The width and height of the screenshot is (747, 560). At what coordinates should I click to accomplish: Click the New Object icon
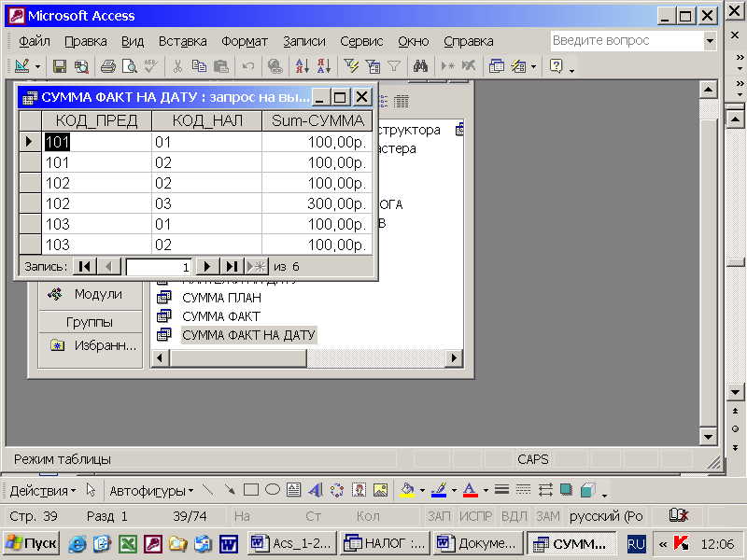point(518,66)
